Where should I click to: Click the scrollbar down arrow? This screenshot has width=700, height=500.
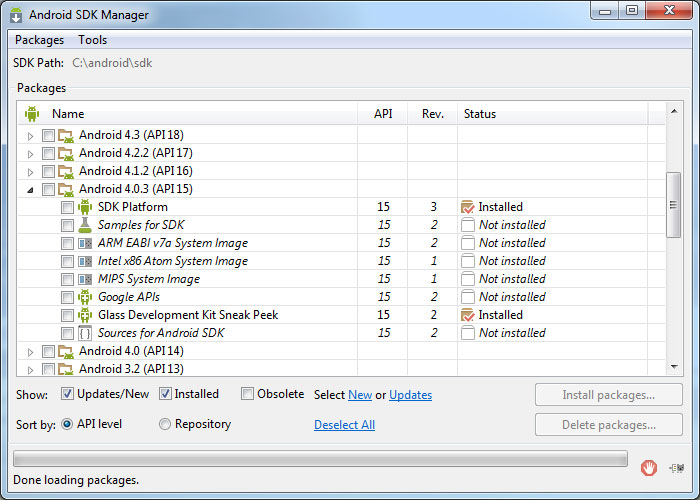coord(674,367)
